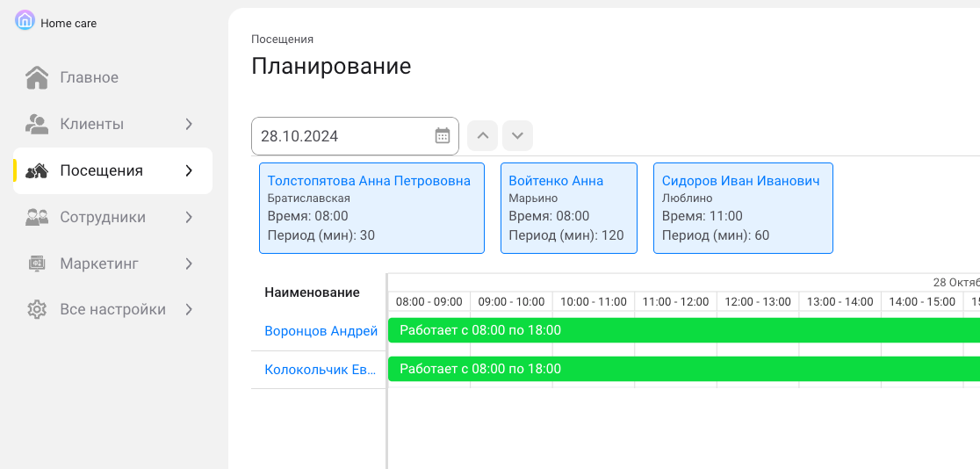Open employee Воронцов Андрей link
Screen dimensions: 980x469
point(321,331)
